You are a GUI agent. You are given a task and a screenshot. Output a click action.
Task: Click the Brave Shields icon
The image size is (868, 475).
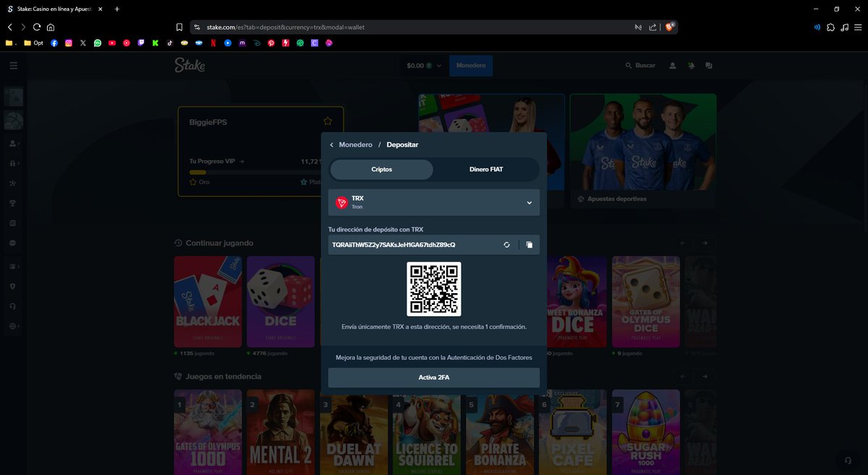pyautogui.click(x=671, y=27)
